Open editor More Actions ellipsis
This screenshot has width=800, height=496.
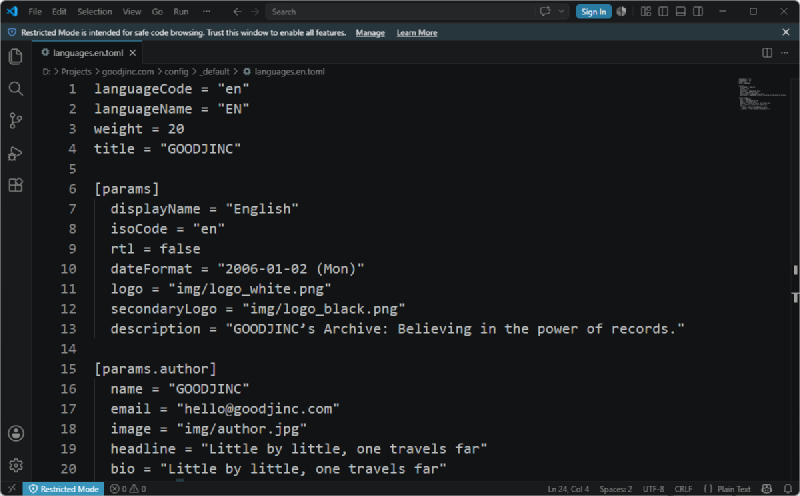(784, 53)
